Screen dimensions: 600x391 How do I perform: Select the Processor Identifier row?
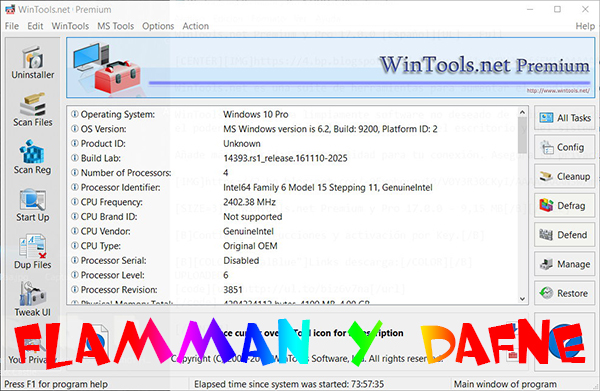point(293,187)
